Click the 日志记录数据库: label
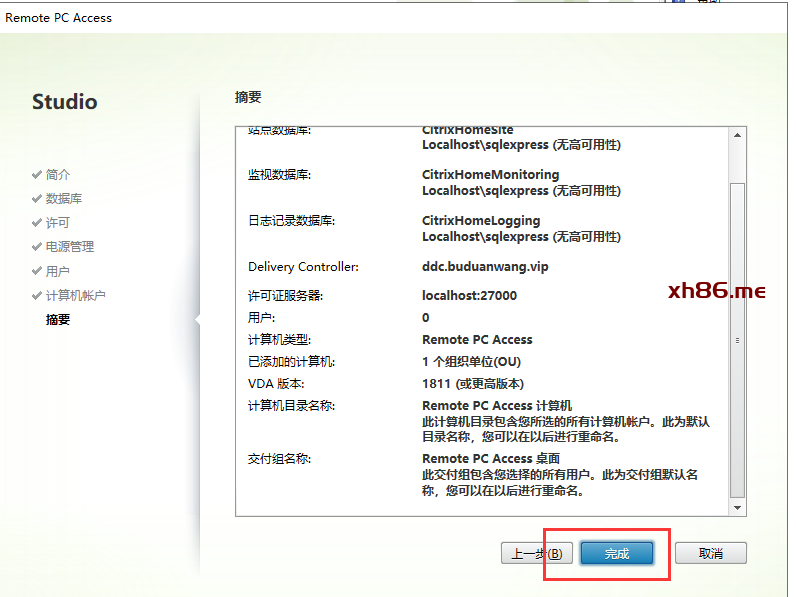Screen dimensions: 796x597 click(292, 221)
